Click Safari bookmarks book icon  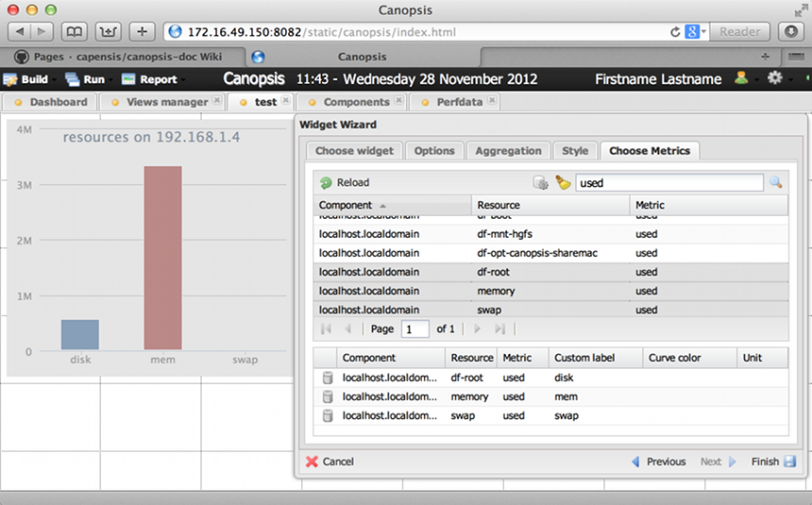coord(74,32)
